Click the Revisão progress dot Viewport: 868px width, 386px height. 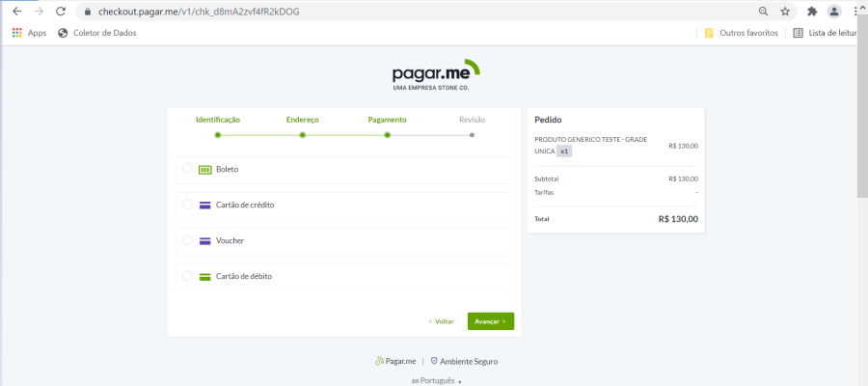coord(472,134)
